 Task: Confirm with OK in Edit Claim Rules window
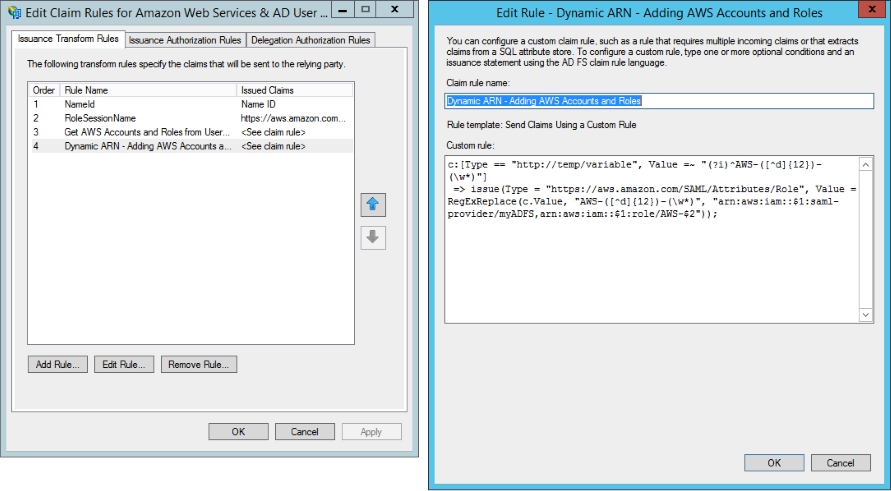(238, 432)
